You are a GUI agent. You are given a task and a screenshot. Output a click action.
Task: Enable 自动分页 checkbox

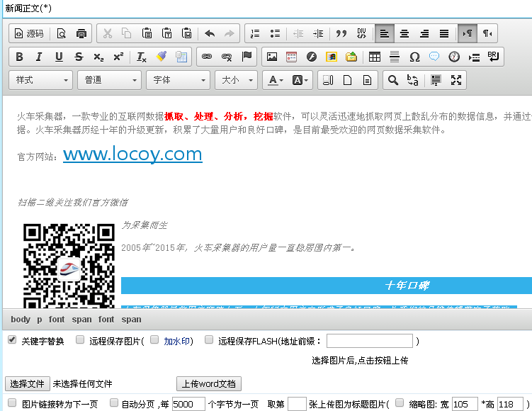coord(114,403)
